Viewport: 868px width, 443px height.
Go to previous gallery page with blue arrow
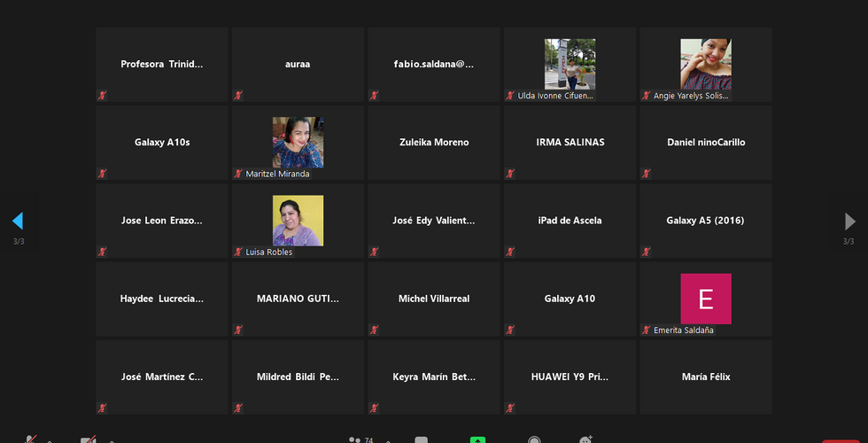click(18, 221)
